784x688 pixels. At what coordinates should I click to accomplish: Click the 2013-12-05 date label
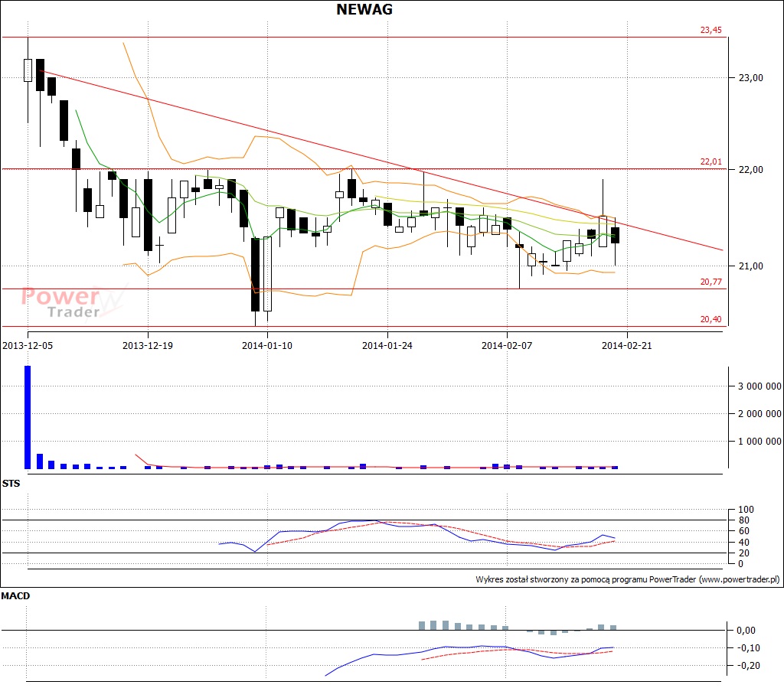[x=28, y=346]
